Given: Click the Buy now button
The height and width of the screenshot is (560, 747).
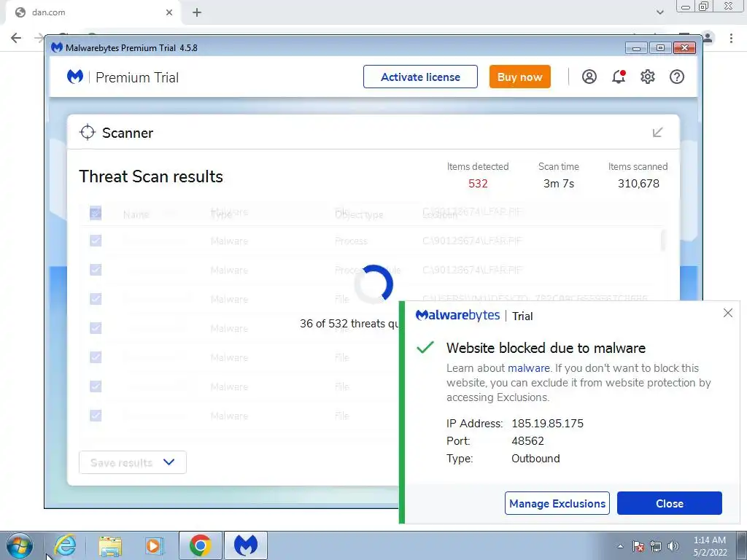Looking at the screenshot, I should pos(519,77).
